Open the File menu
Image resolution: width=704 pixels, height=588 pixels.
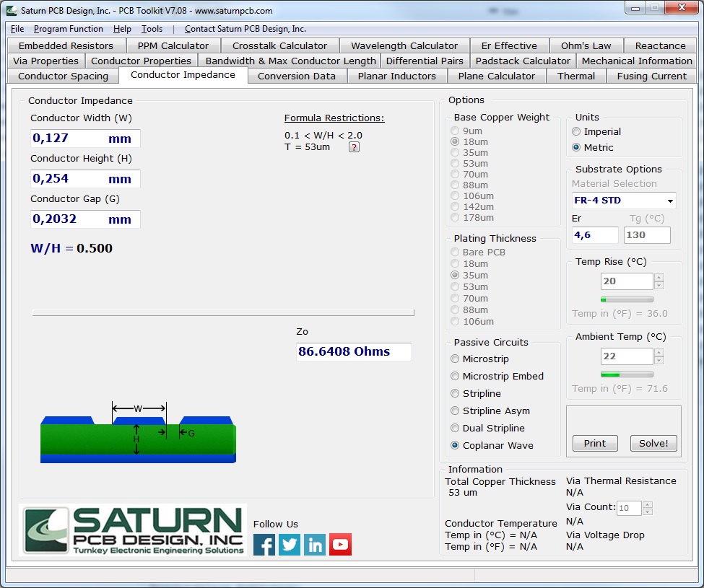pyautogui.click(x=17, y=29)
